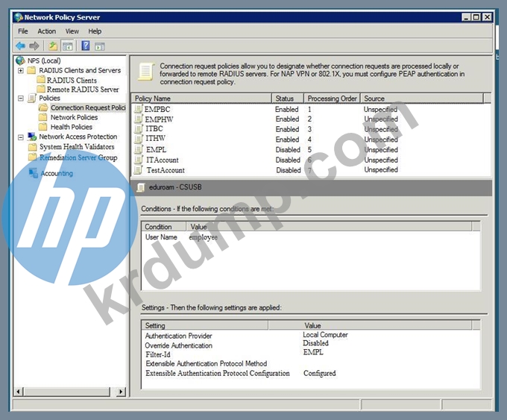This screenshot has height=420, width=507.
Task: Sort by Policy Name column header
Action: (201, 98)
